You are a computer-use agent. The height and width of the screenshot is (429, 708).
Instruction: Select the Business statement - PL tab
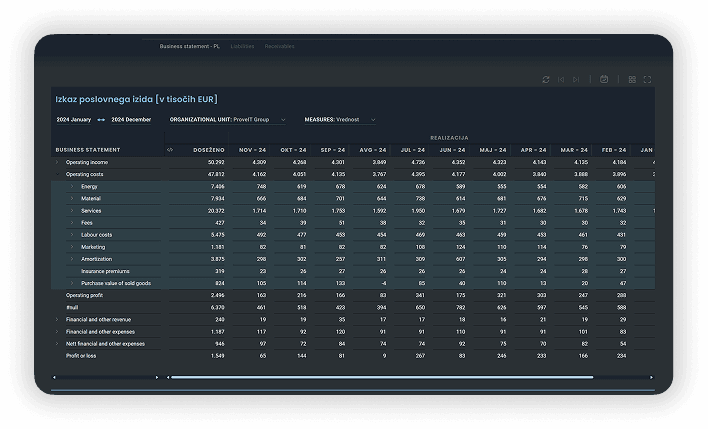pyautogui.click(x=189, y=46)
